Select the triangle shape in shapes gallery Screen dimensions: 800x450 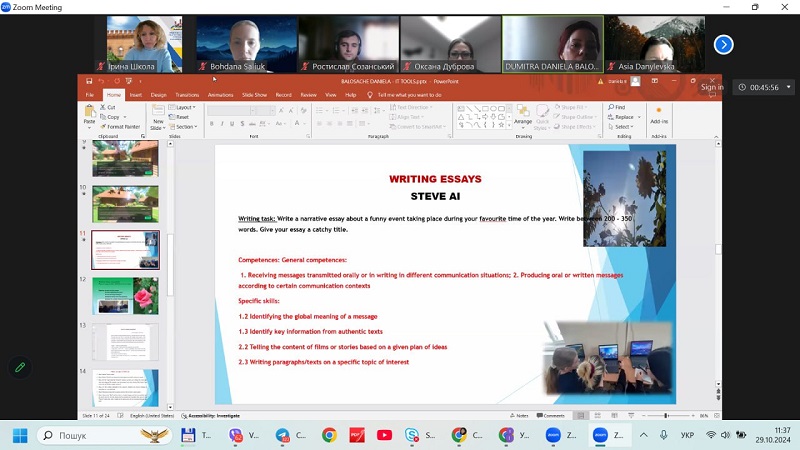point(461,117)
